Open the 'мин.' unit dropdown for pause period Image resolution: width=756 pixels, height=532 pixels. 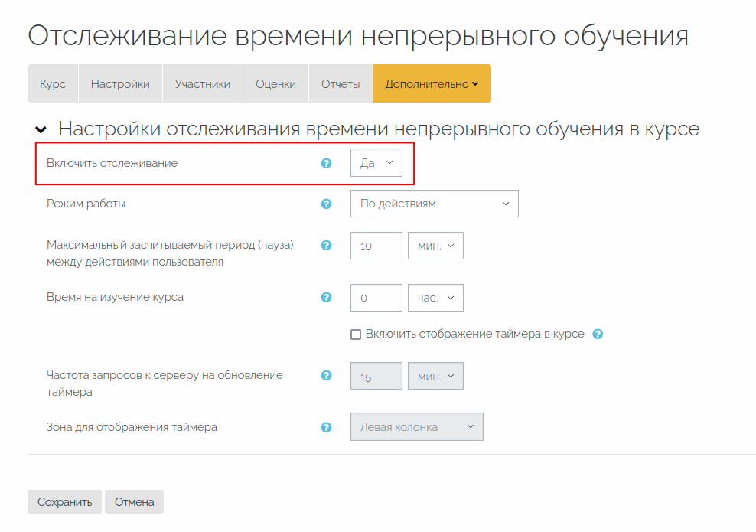435,246
